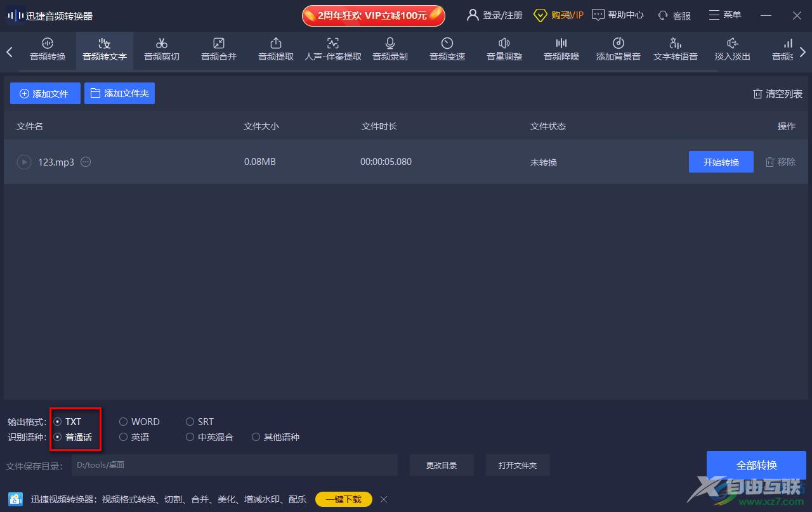Click the 更改目录 button
This screenshot has height=512, width=812.
pyautogui.click(x=442, y=465)
